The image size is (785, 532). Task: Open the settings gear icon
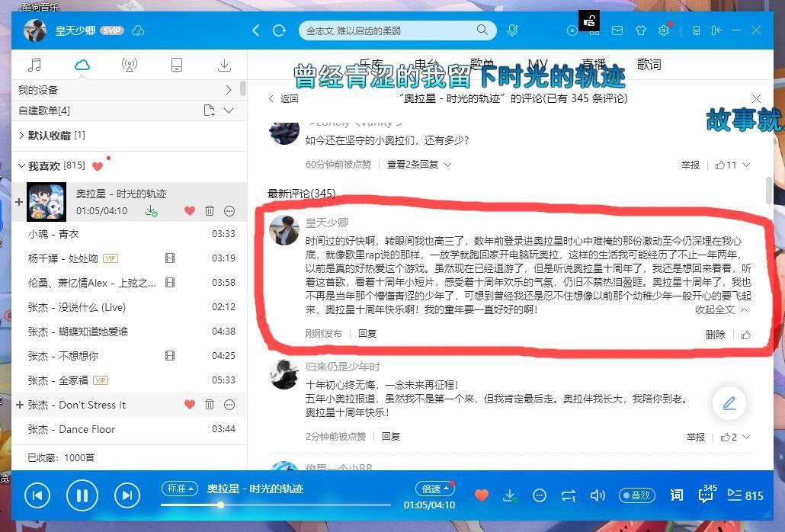click(664, 30)
